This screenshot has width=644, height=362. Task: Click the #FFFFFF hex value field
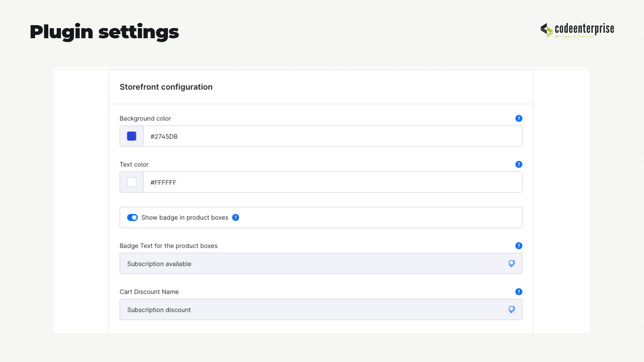(332, 182)
